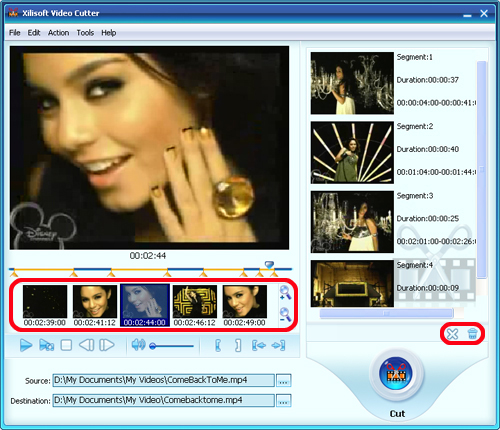Select Segment:3 thumbnail

pyautogui.click(x=352, y=222)
